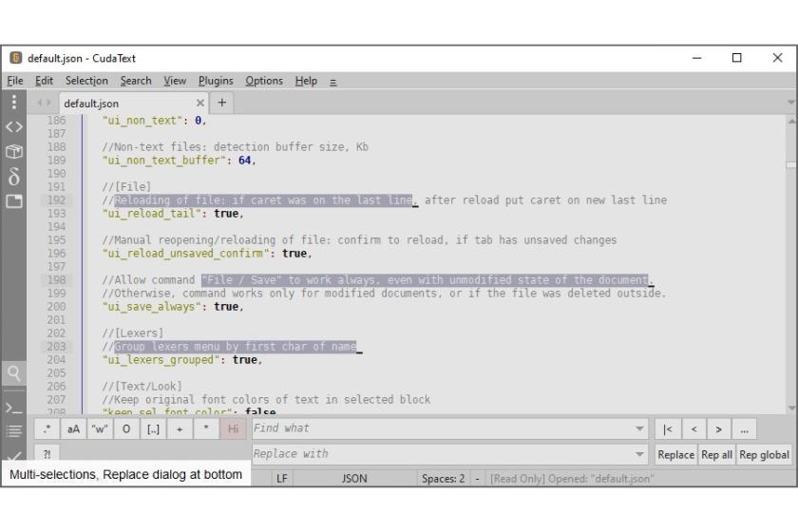This screenshot has height=532, width=798.
Task: Open the Selection menu
Action: (86, 81)
